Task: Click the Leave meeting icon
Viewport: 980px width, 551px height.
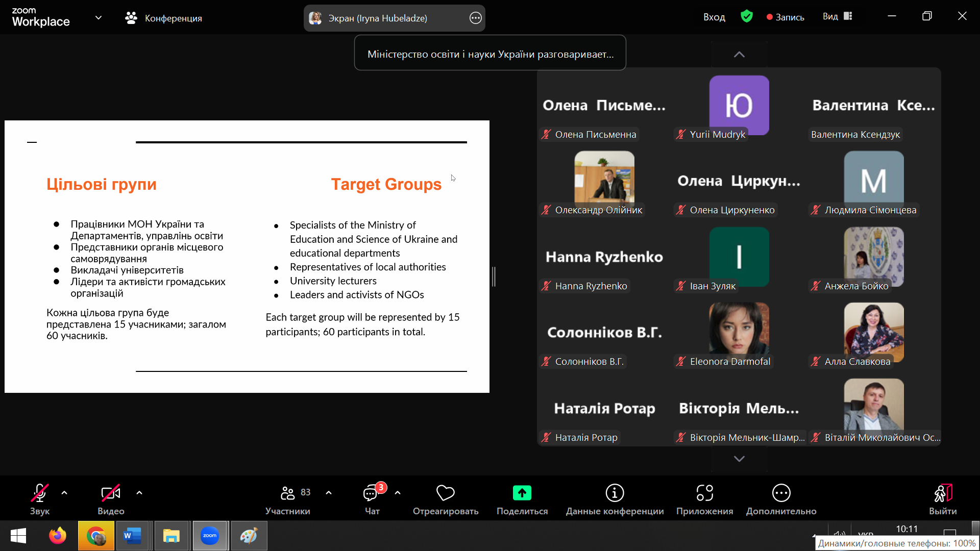Action: click(x=942, y=493)
